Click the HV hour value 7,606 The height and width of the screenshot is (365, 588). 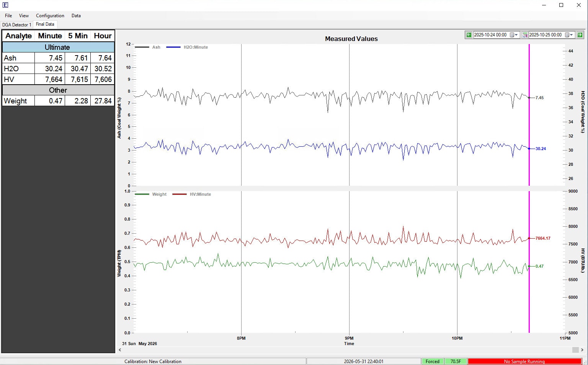(103, 79)
